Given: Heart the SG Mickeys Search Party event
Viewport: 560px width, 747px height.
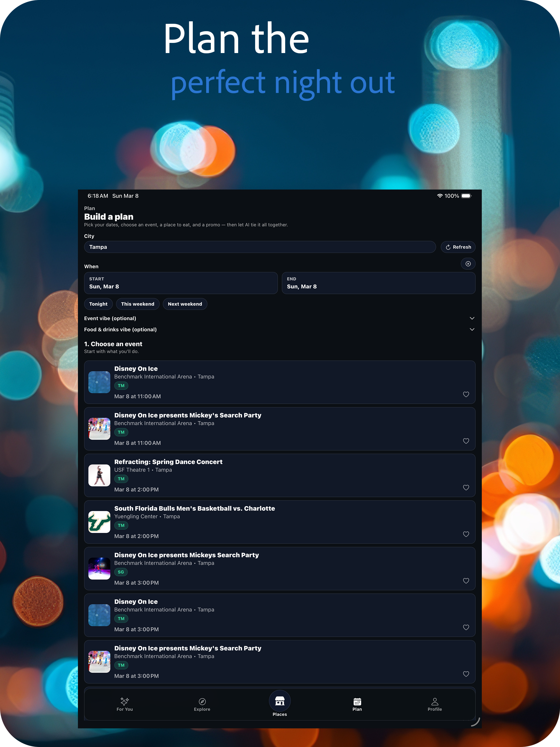Looking at the screenshot, I should pos(466,581).
